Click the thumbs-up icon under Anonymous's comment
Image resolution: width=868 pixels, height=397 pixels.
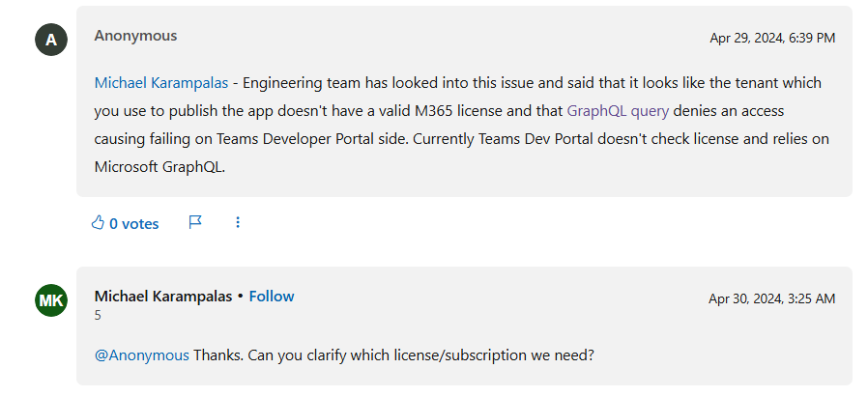click(97, 223)
